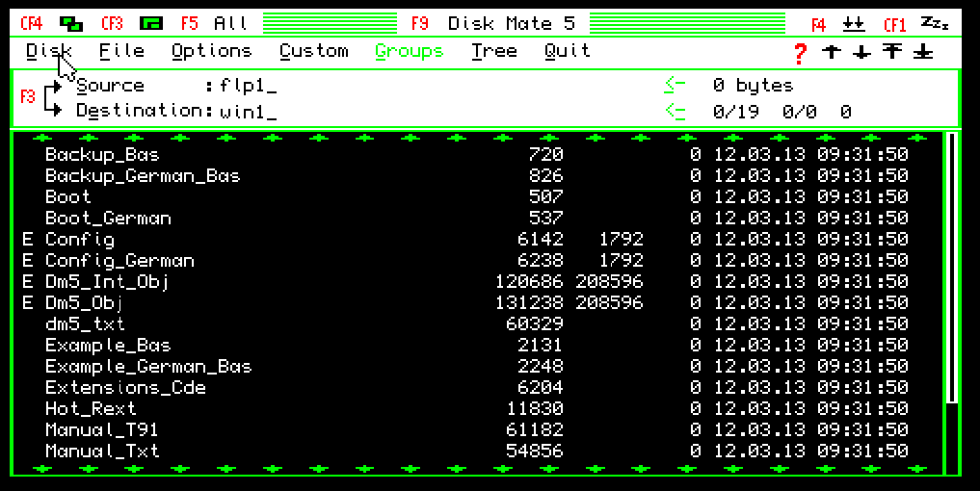Click the jump-to-top arrow icon
980x491 pixels.
point(892,53)
